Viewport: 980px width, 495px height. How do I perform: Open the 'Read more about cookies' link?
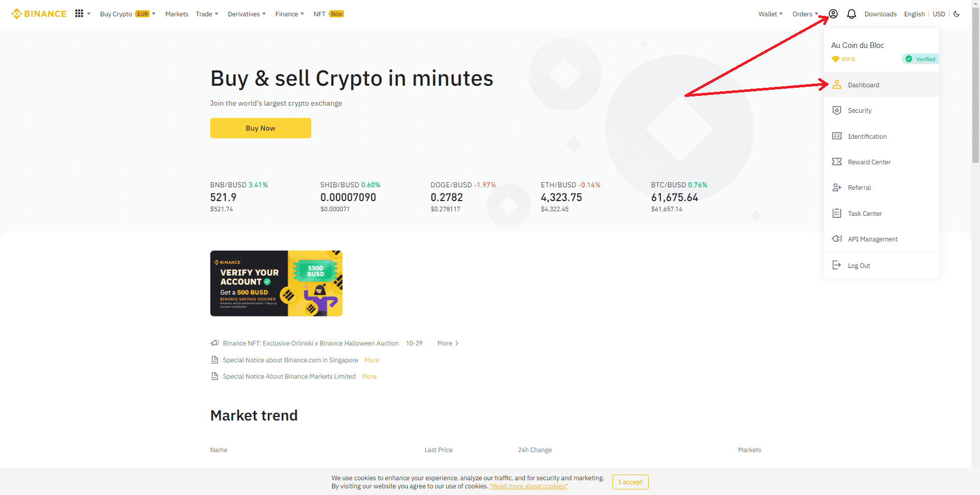coord(528,486)
